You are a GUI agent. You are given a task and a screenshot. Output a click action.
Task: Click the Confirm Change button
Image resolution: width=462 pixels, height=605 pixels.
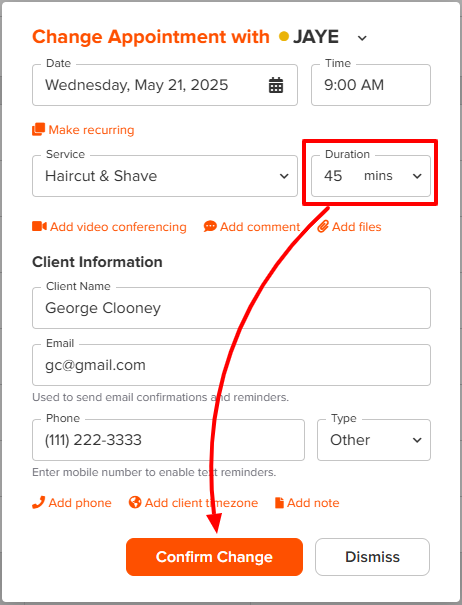click(214, 557)
